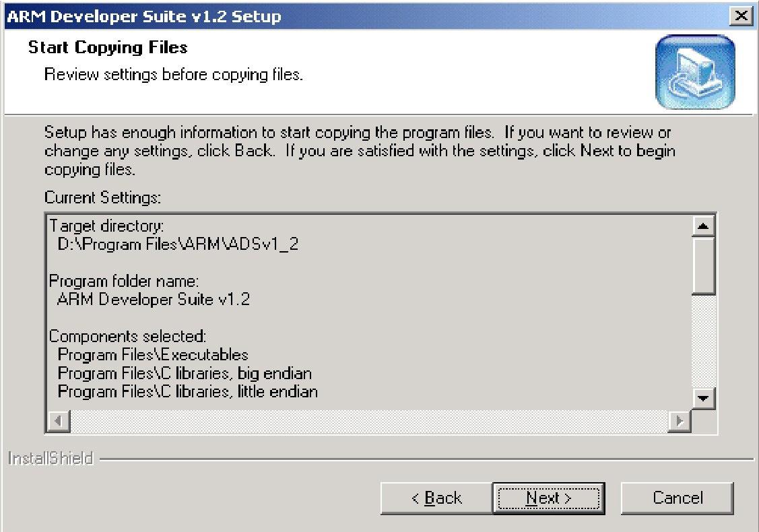Click the installer computer icon in header
The image size is (759, 532).
click(695, 72)
